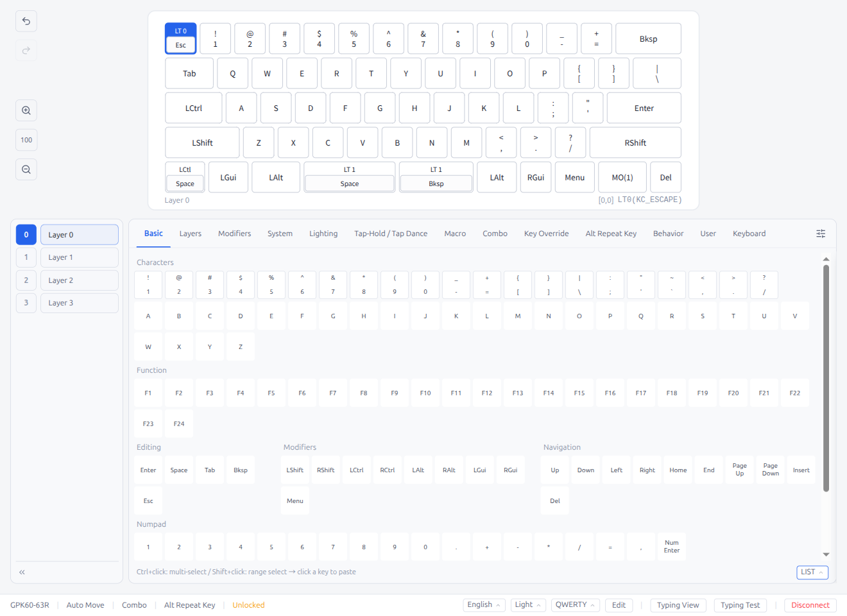
Task: Select the Enter key on keyboard layout
Action: click(x=644, y=108)
